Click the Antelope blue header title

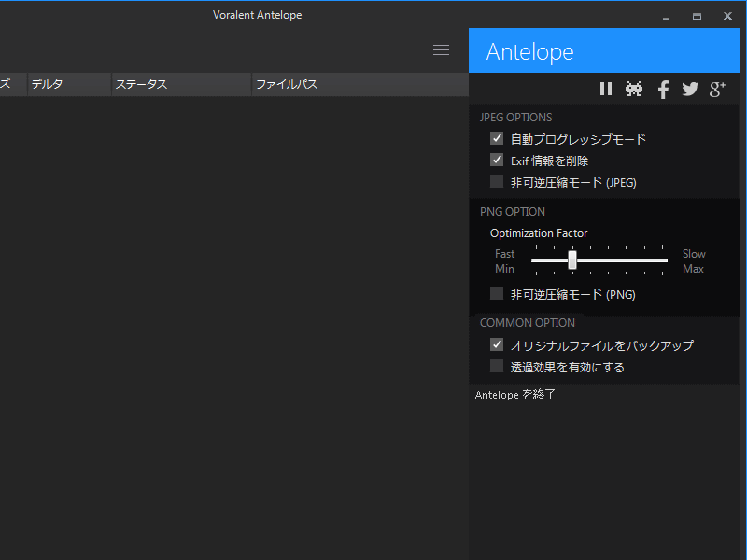coord(529,51)
